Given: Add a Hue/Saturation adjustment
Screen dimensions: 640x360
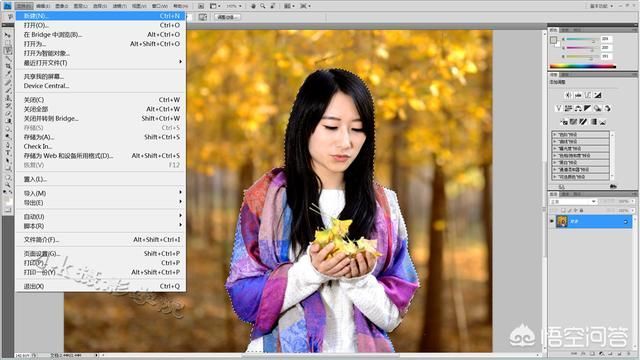Looking at the screenshot, I should [x=568, y=108].
